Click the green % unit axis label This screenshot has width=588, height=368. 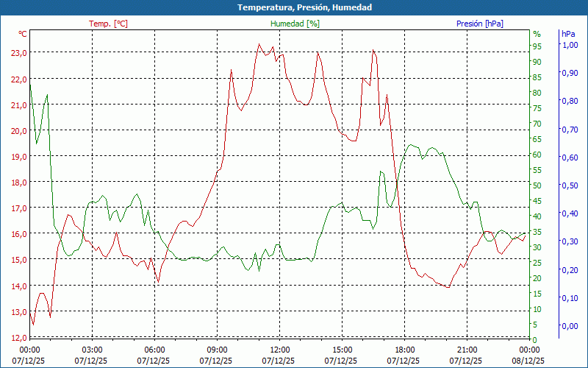[x=537, y=34]
